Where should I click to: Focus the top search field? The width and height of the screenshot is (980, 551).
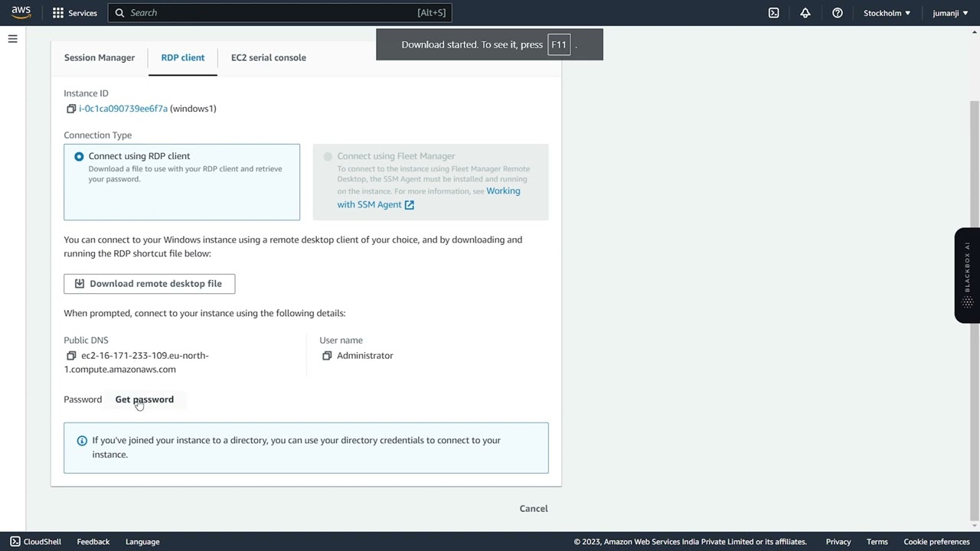pos(280,13)
